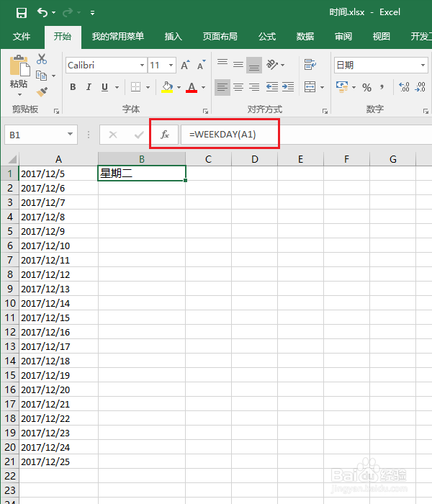Click the Accounting Number Format icon
This screenshot has height=504, width=432.
click(342, 87)
